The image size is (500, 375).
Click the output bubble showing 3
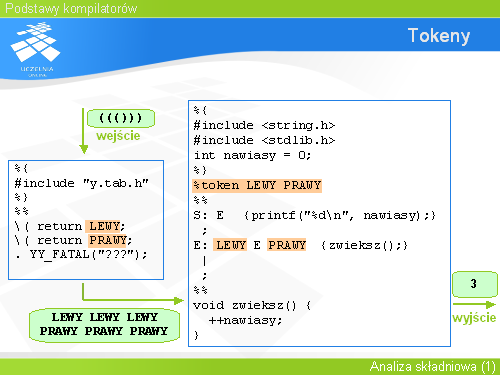coord(475,284)
